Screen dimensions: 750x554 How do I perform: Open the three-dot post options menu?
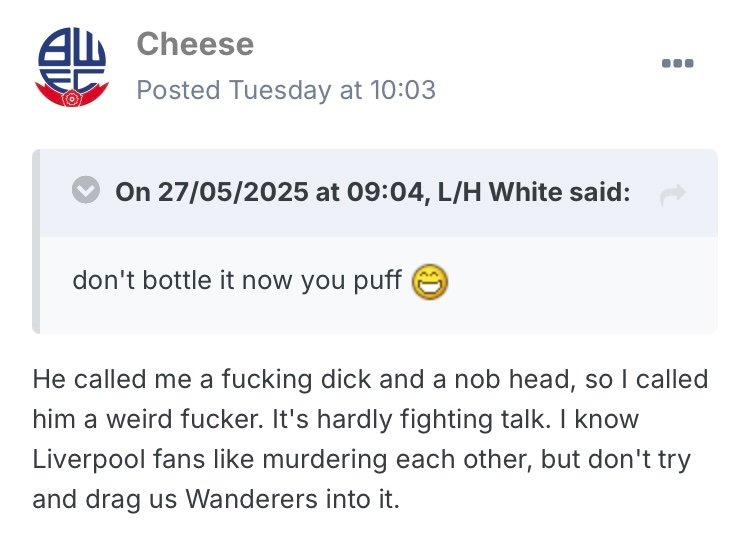pos(677,64)
